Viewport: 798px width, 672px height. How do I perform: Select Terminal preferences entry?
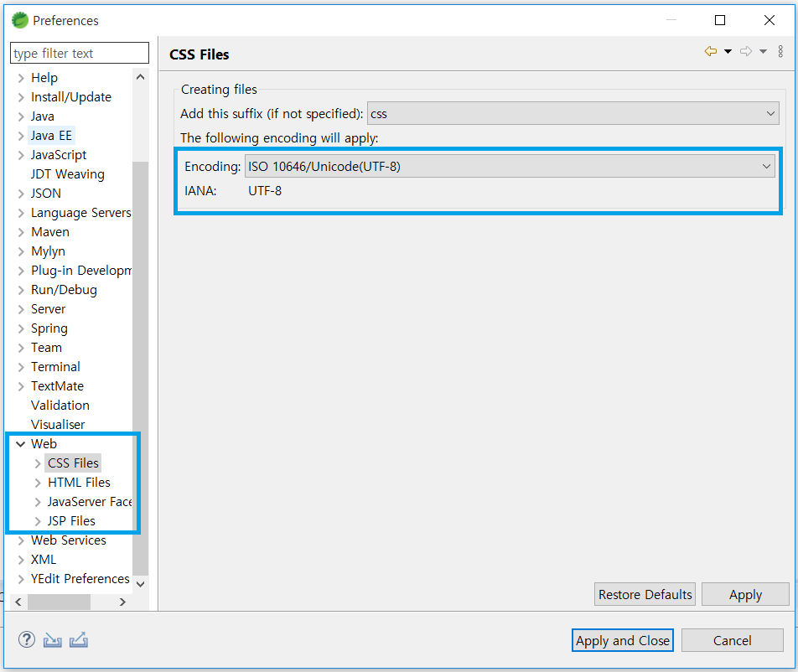coord(55,367)
